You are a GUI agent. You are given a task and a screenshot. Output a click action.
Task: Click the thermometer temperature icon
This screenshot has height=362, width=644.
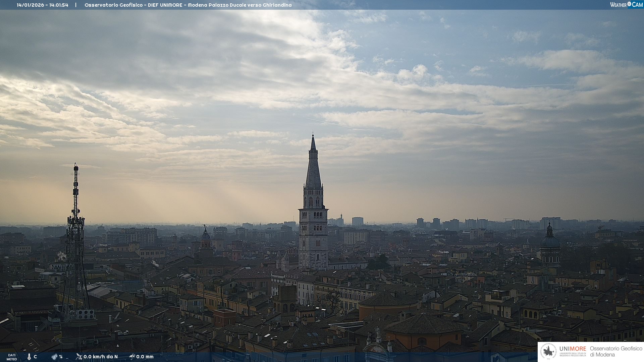coord(29,357)
